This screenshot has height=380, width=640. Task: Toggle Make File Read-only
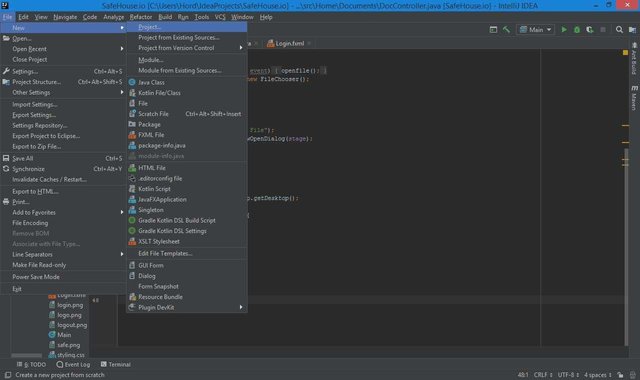63,265
